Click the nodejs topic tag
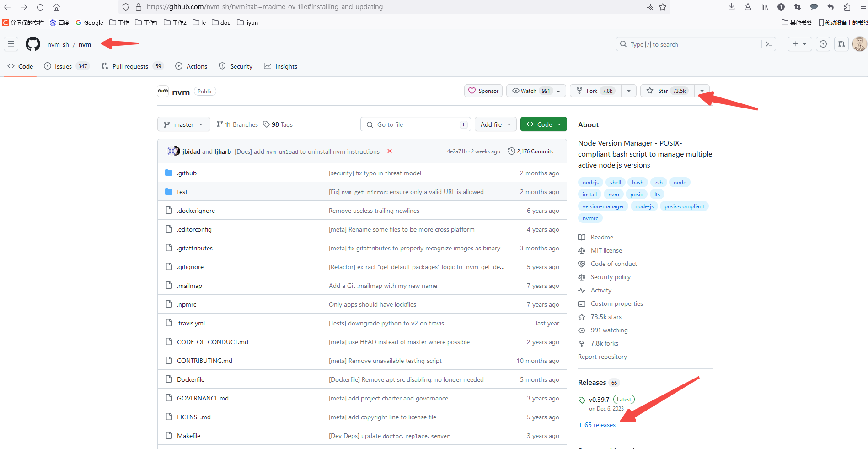 590,182
